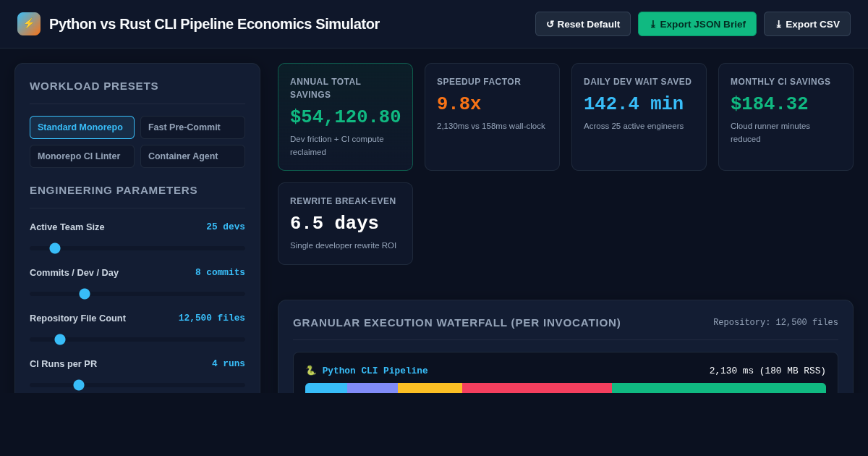Click the red segment of Python waterfall bar
Viewport: 868px width, 456px height.
[x=537, y=388]
